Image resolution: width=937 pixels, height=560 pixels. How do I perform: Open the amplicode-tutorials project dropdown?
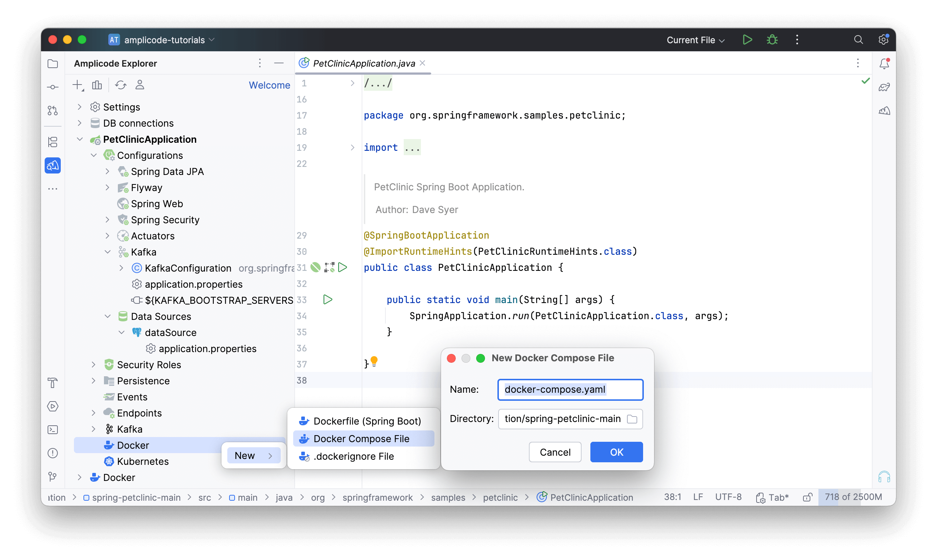162,40
